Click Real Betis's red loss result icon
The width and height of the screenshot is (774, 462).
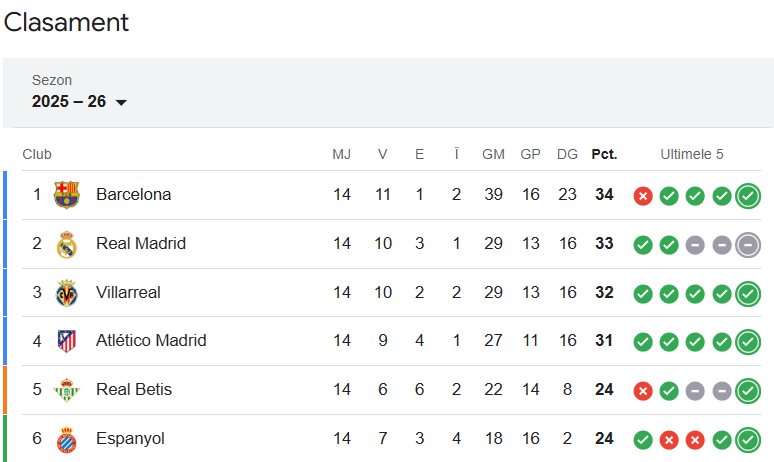643,391
